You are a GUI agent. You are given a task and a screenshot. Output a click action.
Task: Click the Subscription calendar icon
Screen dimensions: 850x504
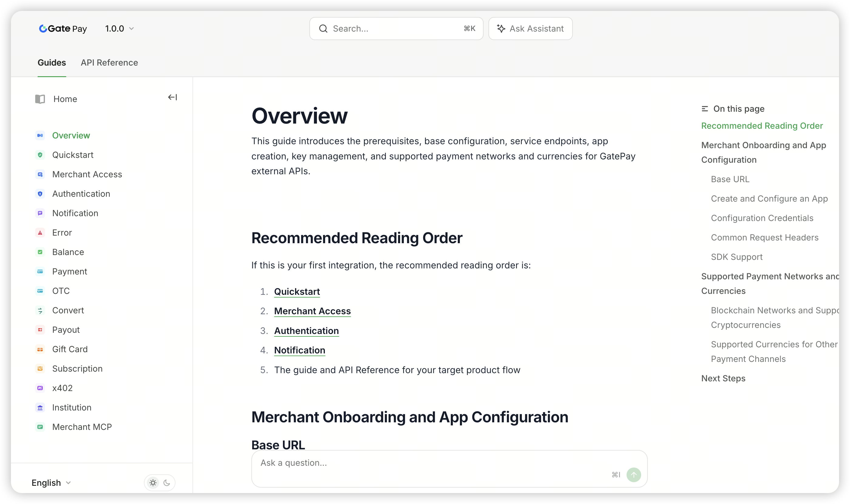(40, 369)
